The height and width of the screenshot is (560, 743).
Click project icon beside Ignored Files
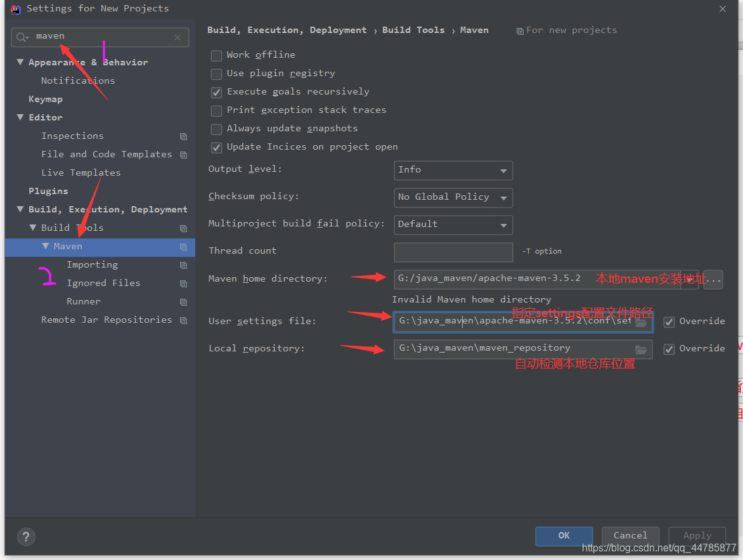183,283
